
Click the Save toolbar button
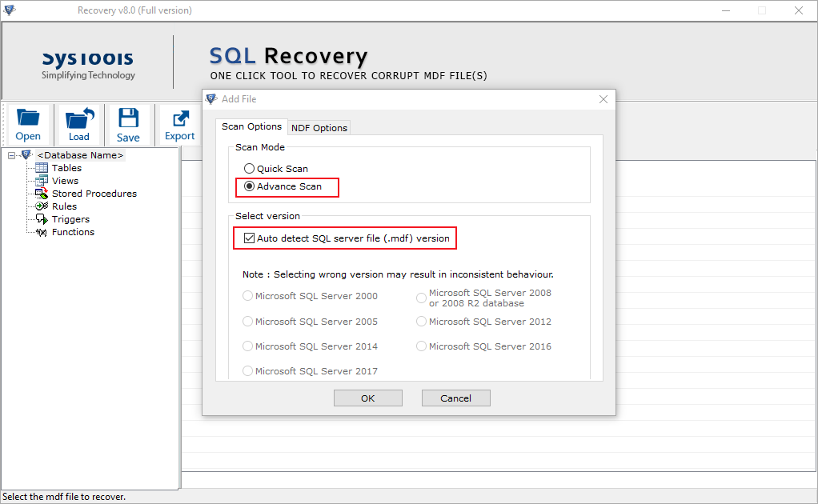(128, 125)
